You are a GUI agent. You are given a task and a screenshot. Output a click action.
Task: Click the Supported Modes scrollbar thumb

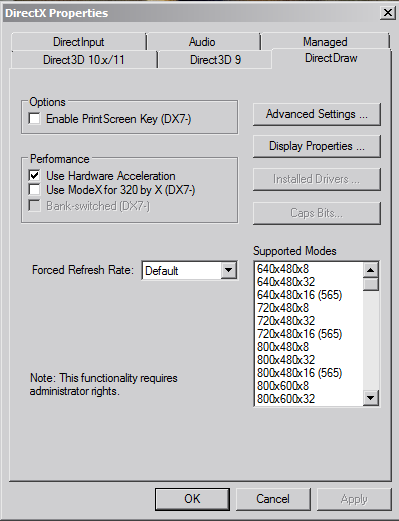coord(371,284)
